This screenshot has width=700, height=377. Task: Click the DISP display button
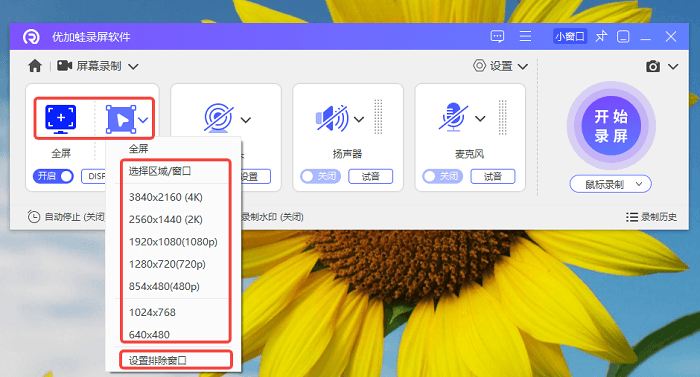point(94,176)
